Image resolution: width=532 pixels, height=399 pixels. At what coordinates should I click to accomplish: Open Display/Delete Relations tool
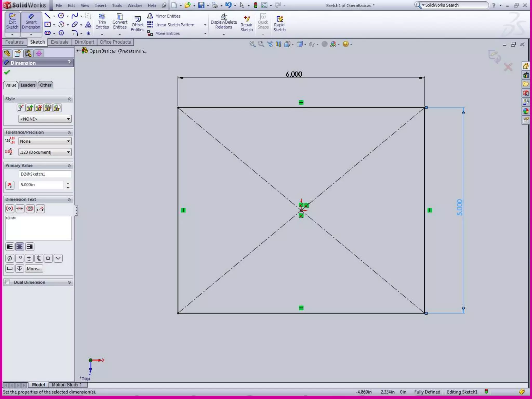click(223, 22)
